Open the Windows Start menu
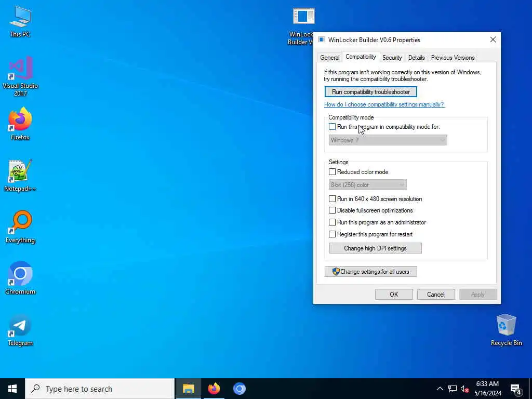Viewport: 532px width, 399px height. click(12, 389)
